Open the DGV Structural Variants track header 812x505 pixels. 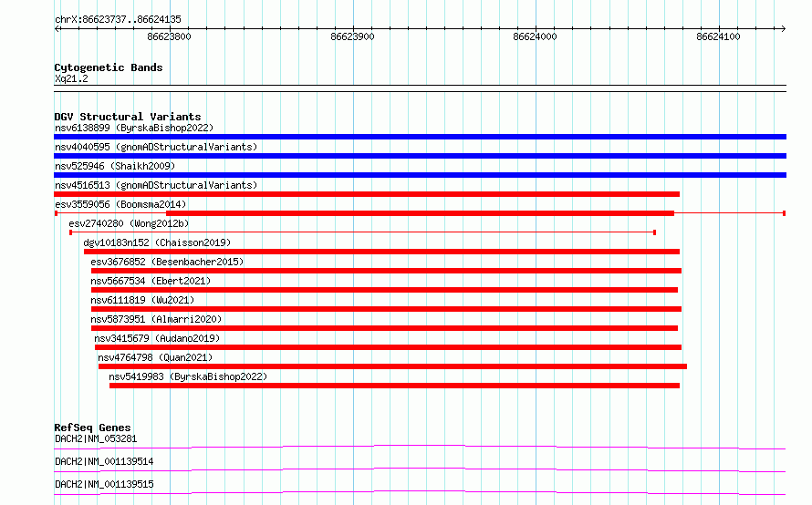point(128,117)
